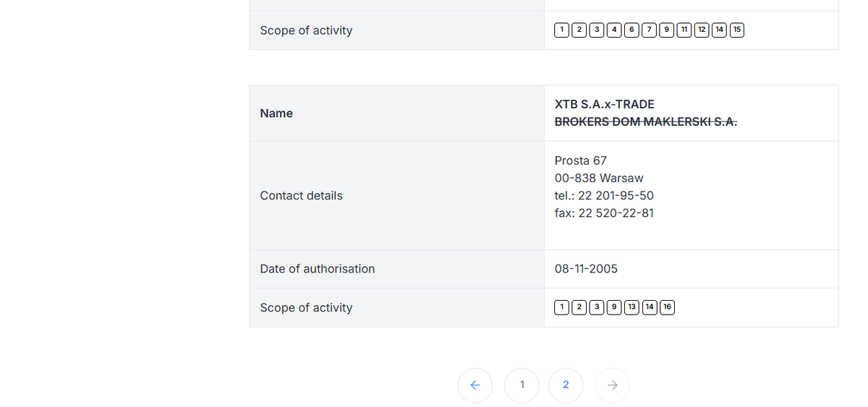
Task: Click the Contact details label
Action: point(301,195)
